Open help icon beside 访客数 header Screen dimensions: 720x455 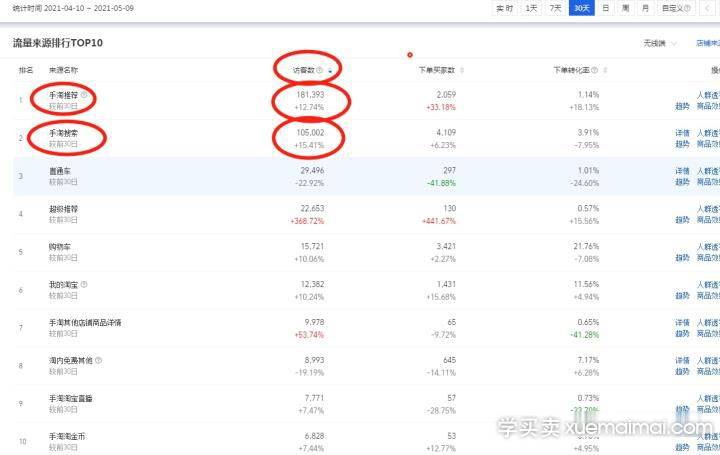(x=320, y=70)
